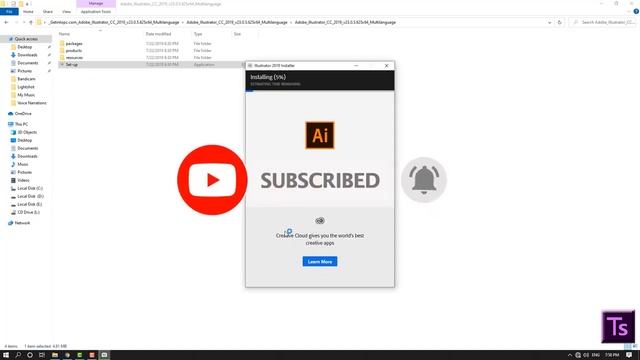Open Desktop under Quick access
The image size is (640, 360).
tap(24, 47)
